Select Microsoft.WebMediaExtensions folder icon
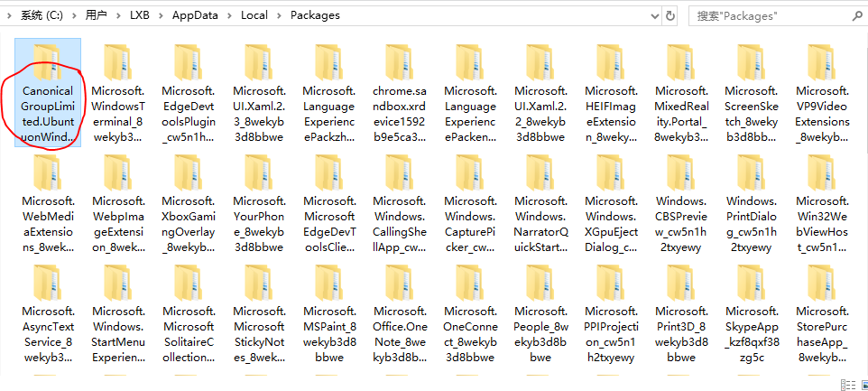 48,172
